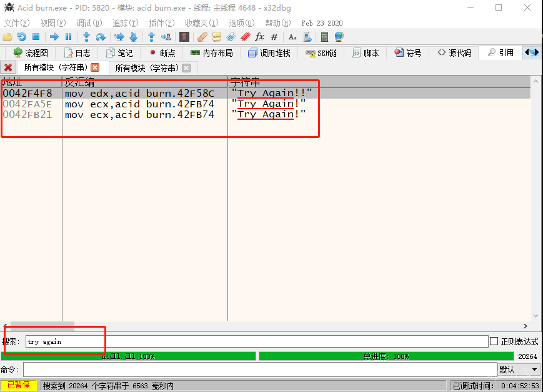Click the string search A icon
The image size is (543, 392).
click(292, 37)
